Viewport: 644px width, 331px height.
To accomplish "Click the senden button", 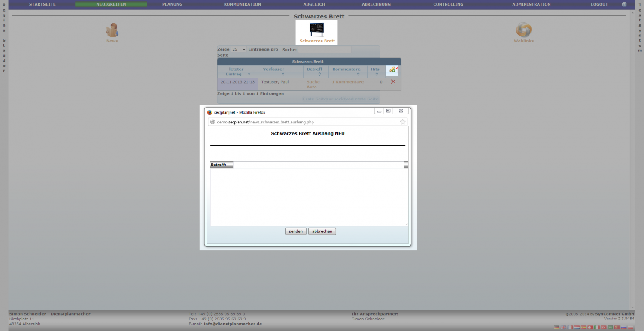I will 296,231.
